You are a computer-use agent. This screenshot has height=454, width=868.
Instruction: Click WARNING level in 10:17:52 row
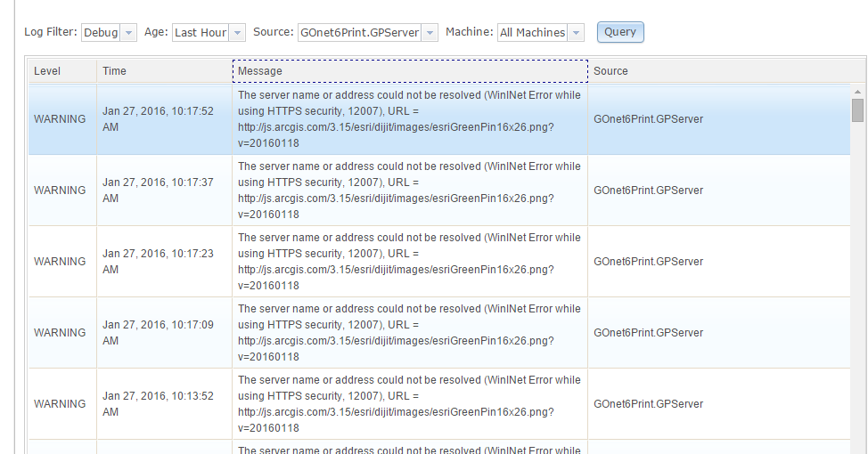coord(60,119)
